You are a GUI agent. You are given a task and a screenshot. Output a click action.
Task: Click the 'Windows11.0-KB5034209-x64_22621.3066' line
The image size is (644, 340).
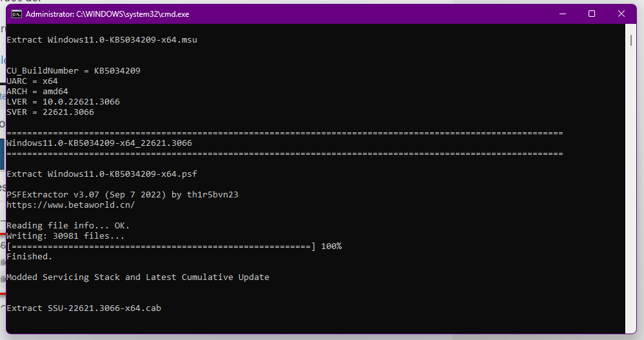(x=99, y=143)
